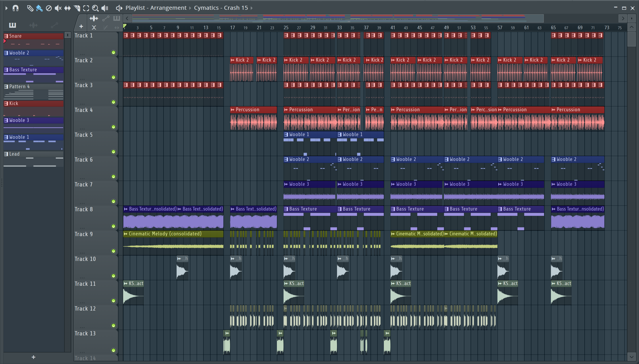
Task: Click the speaker icon before the Playlist title
Action: click(x=119, y=8)
